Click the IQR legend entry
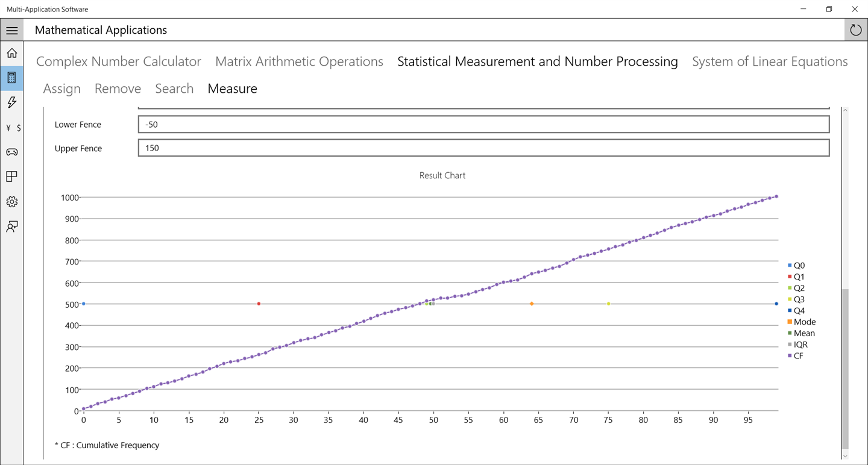 click(797, 345)
